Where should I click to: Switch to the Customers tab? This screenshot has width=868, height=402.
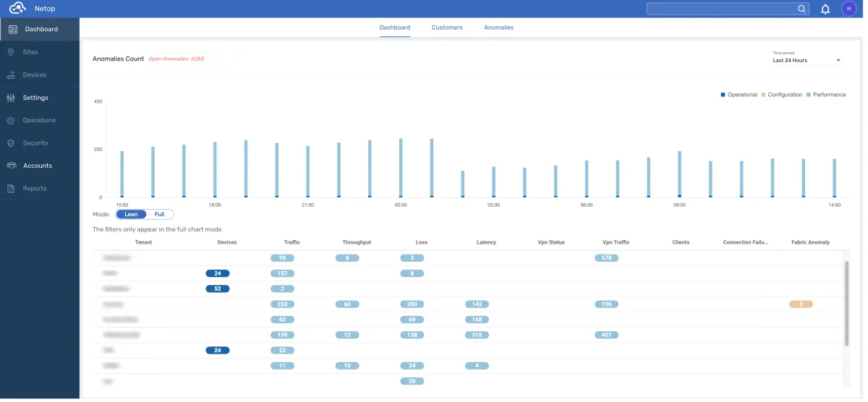click(446, 27)
